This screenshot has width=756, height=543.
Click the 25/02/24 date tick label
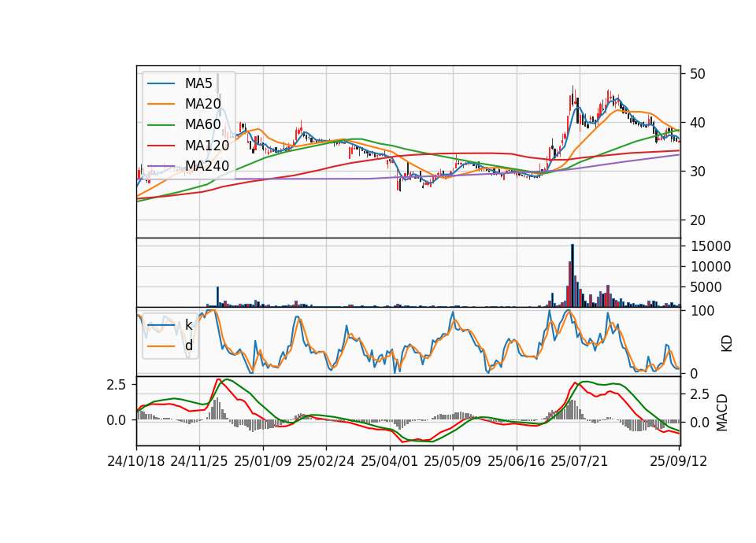pyautogui.click(x=326, y=461)
